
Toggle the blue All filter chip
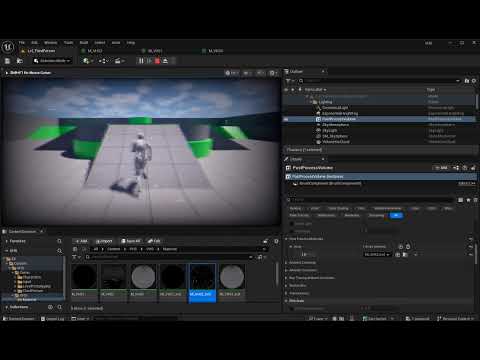click(396, 215)
